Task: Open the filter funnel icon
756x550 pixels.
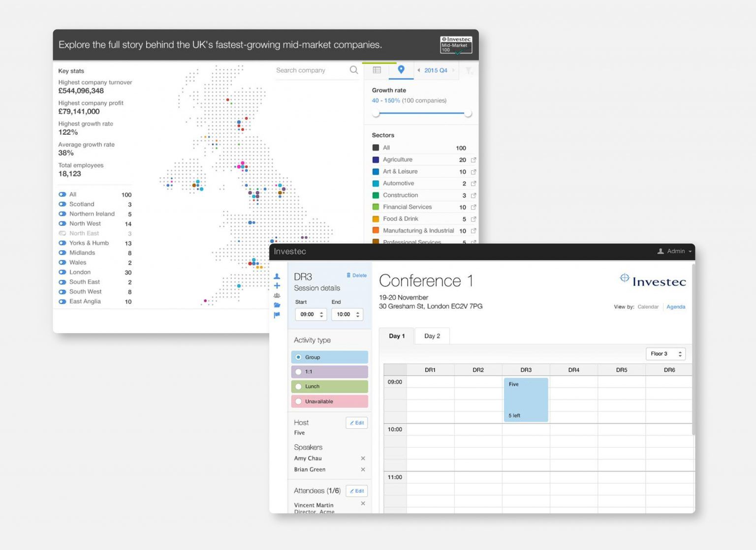Action: click(x=469, y=70)
